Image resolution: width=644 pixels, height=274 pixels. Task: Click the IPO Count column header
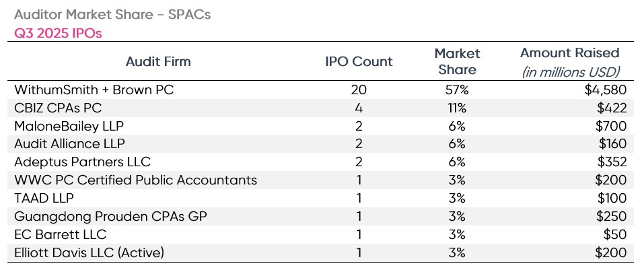click(359, 61)
